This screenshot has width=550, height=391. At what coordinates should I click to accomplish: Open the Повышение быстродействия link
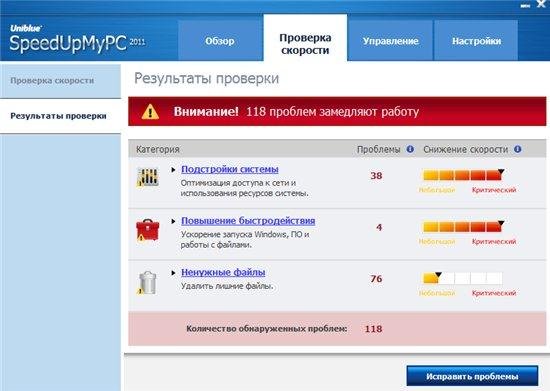click(248, 221)
